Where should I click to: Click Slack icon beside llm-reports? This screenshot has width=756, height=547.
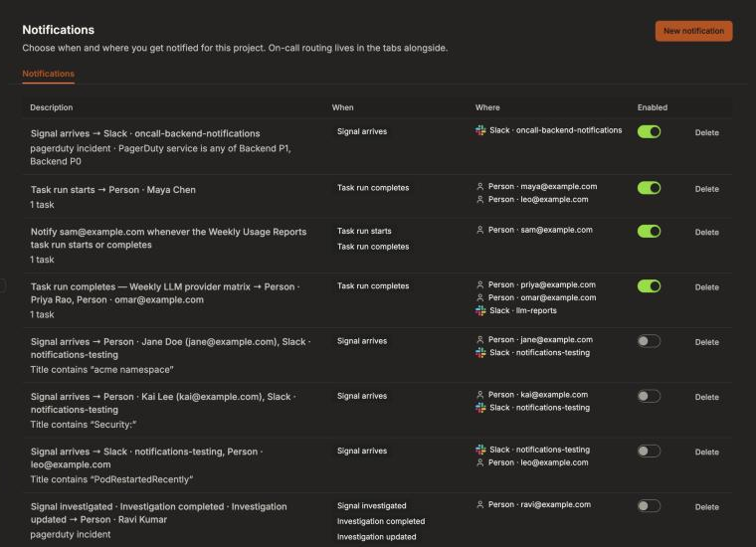coord(480,311)
